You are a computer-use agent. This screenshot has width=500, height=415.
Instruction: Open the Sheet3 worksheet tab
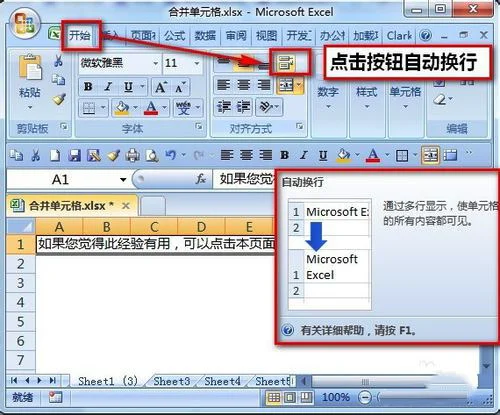[x=172, y=381]
